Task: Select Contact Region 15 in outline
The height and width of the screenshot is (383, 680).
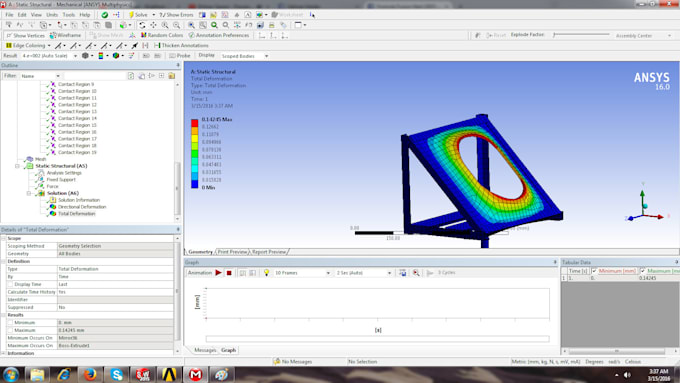Action: click(x=77, y=125)
